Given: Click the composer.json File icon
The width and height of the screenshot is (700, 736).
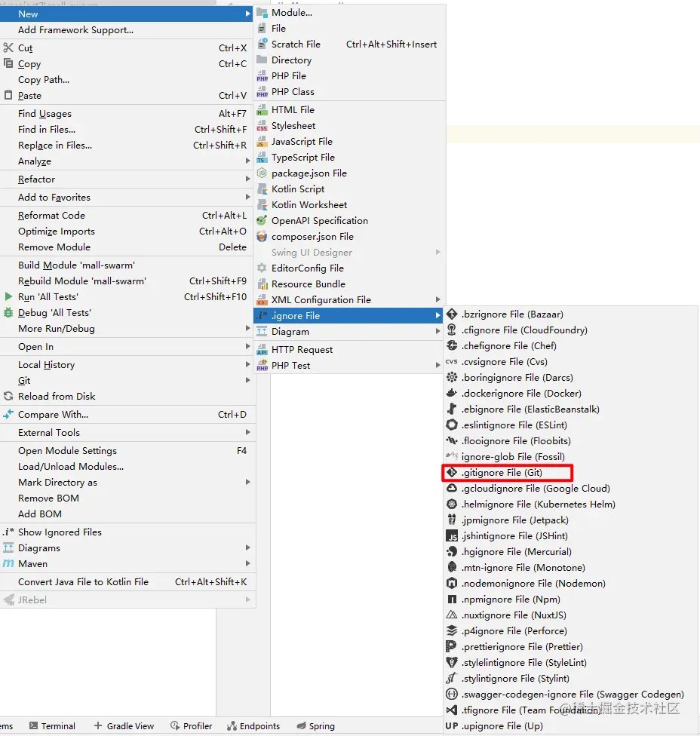Looking at the screenshot, I should (x=262, y=237).
